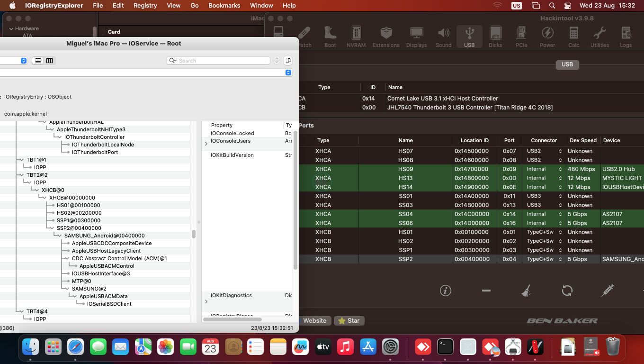The height and width of the screenshot is (364, 644).
Task: Open the Window menu
Action: click(261, 6)
